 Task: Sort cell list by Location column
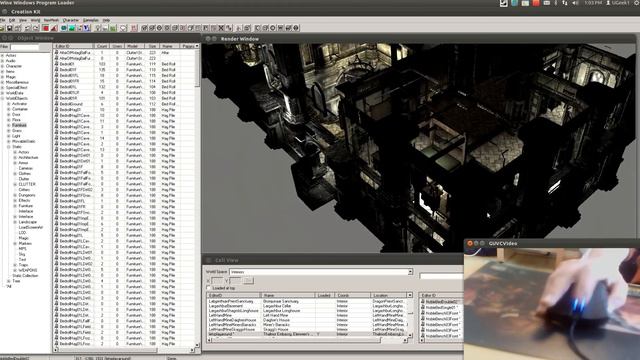pos(388,295)
